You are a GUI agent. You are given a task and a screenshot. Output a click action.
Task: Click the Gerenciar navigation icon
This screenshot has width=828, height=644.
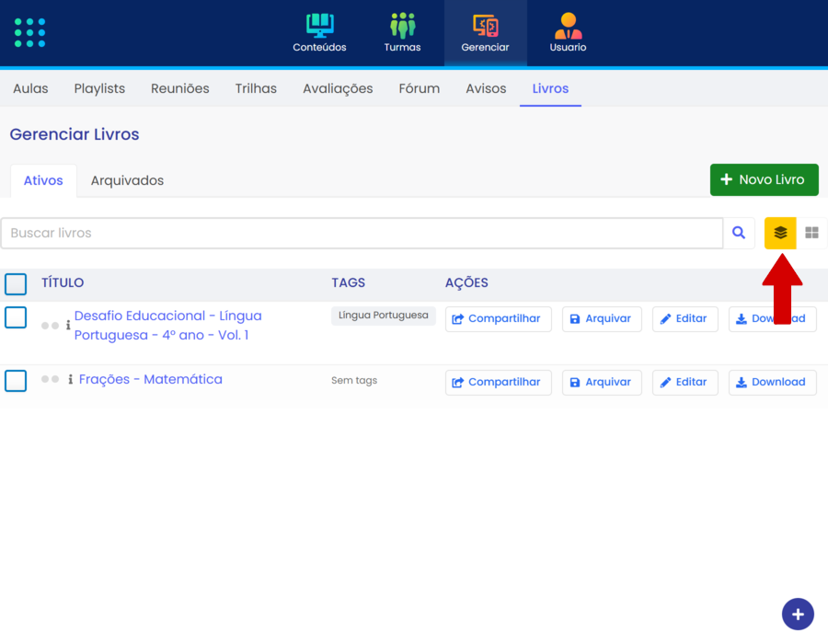(485, 26)
